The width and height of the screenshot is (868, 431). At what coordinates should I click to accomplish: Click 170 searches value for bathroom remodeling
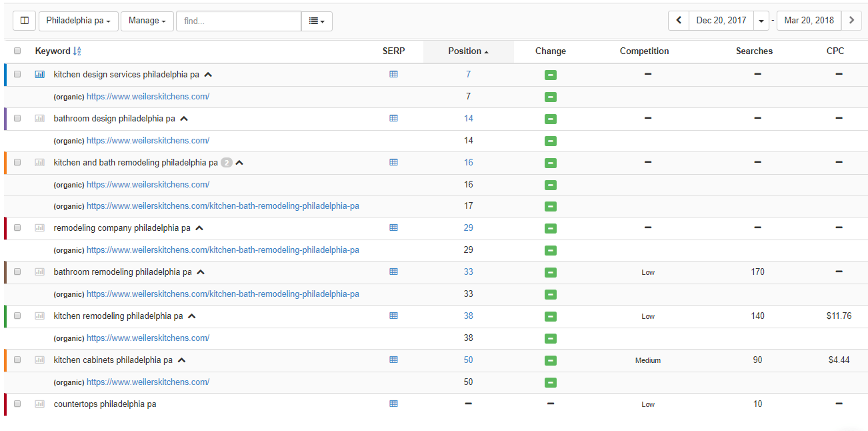[x=758, y=272]
